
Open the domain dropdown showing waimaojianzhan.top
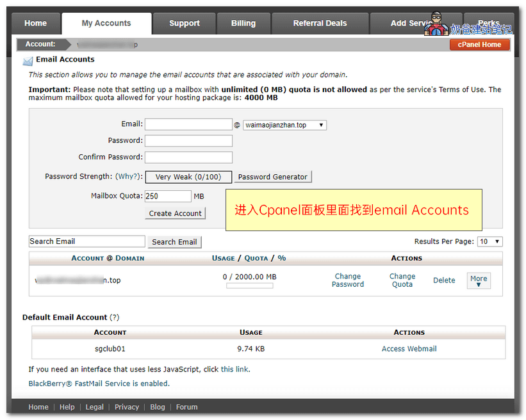[284, 124]
